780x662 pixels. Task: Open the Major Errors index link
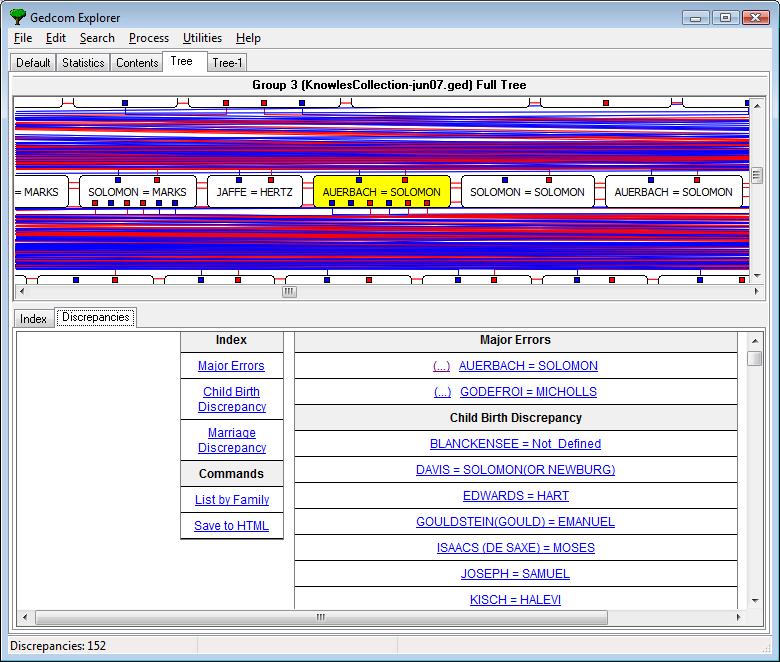coord(231,366)
